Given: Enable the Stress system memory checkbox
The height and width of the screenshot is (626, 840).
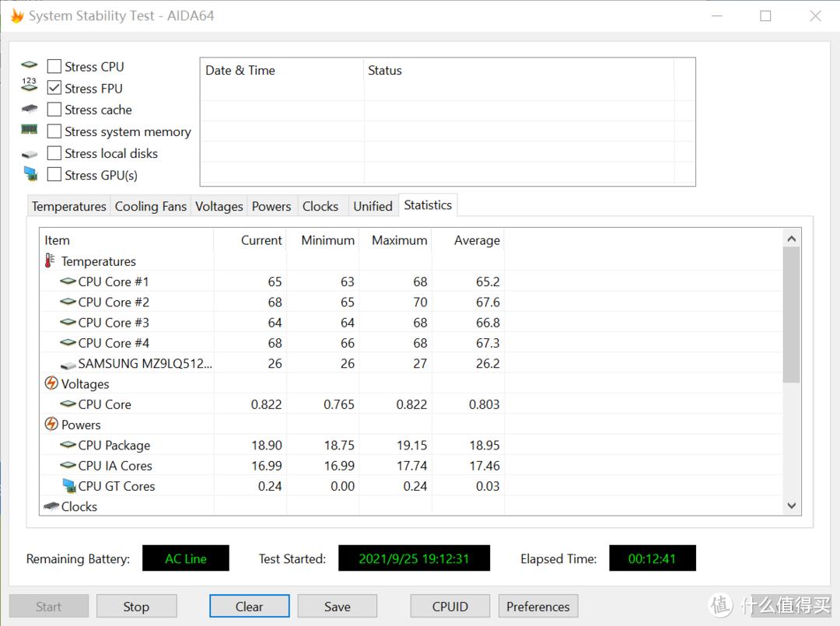Looking at the screenshot, I should (54, 131).
